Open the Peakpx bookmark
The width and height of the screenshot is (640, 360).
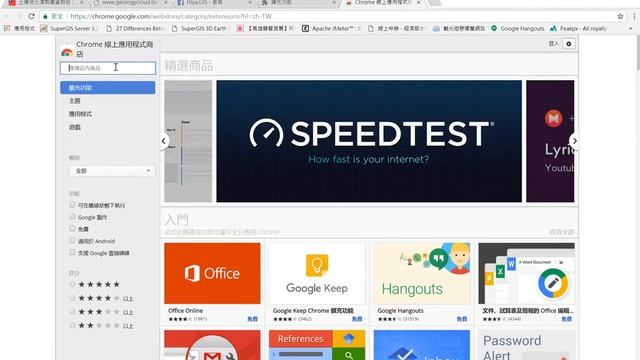(x=578, y=29)
